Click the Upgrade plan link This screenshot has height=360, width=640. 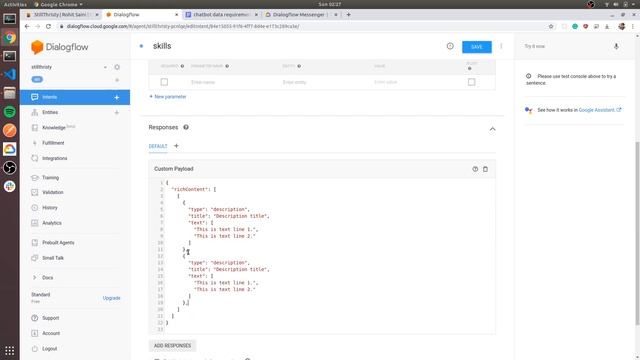pos(111,298)
